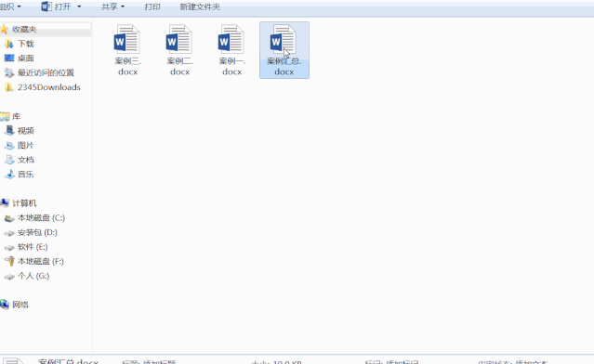Click the 打印 toolbar button
This screenshot has height=364, width=594.
click(152, 6)
